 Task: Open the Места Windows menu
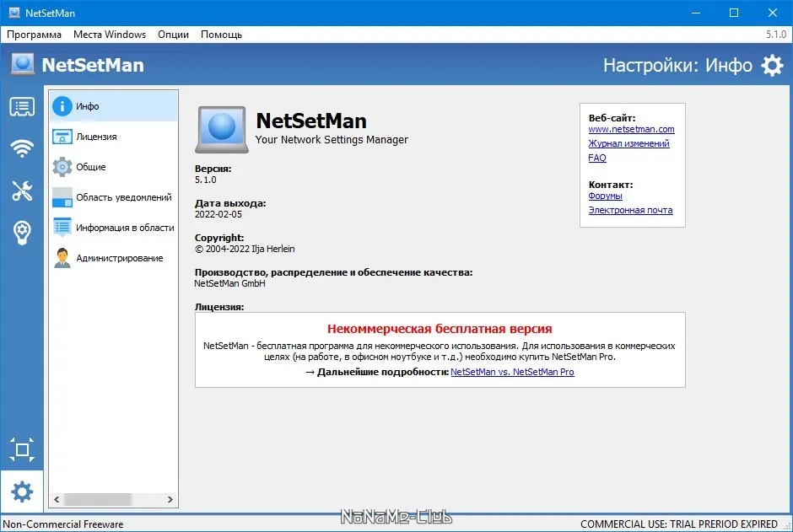(x=110, y=35)
